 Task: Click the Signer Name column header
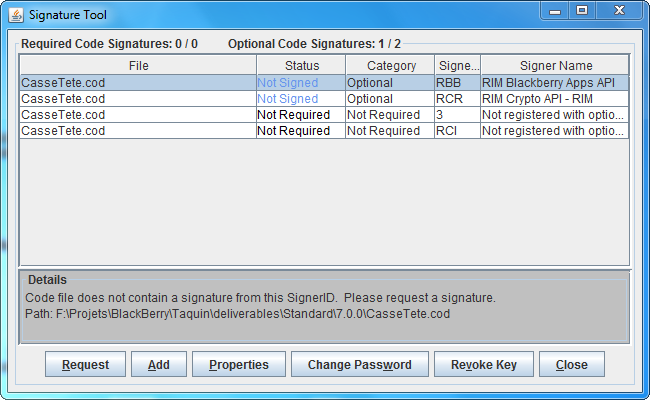(554, 66)
